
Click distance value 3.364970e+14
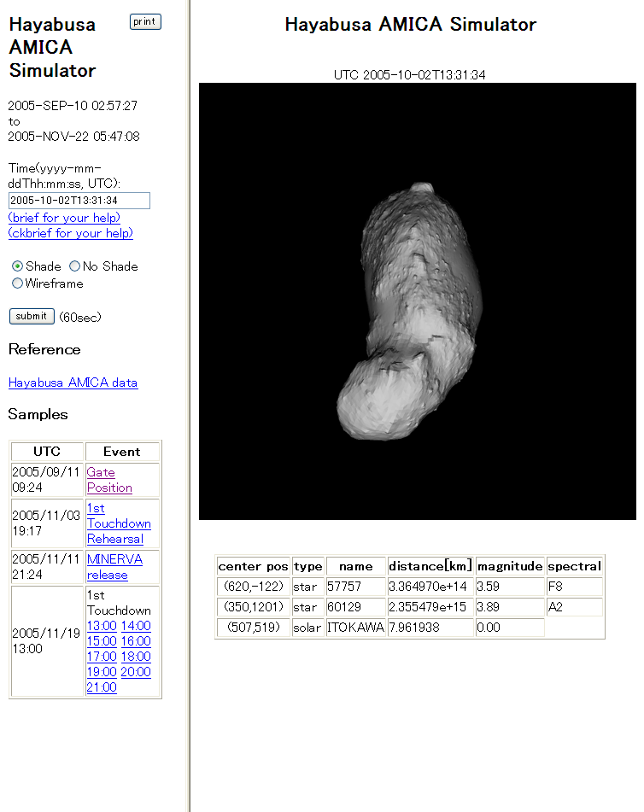430,587
